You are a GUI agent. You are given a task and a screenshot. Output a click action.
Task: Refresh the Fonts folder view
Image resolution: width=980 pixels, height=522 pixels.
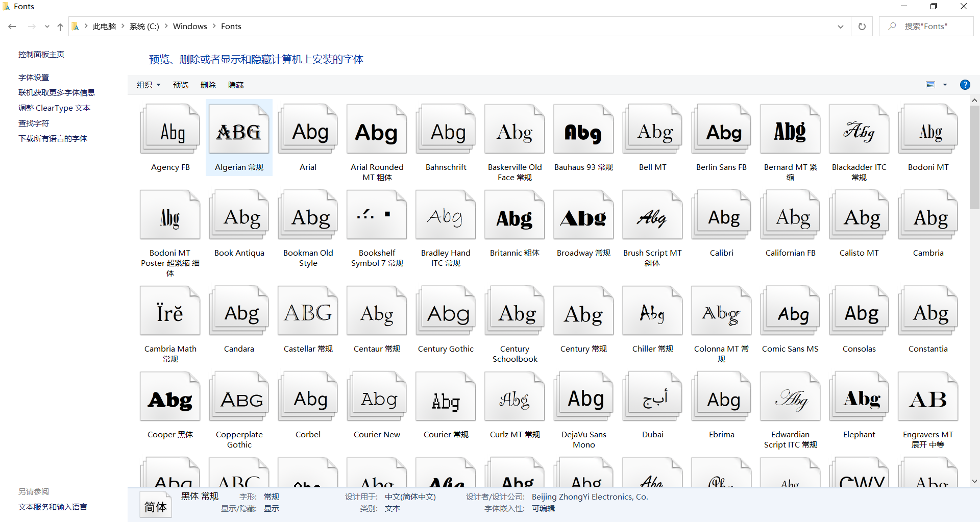point(862,27)
